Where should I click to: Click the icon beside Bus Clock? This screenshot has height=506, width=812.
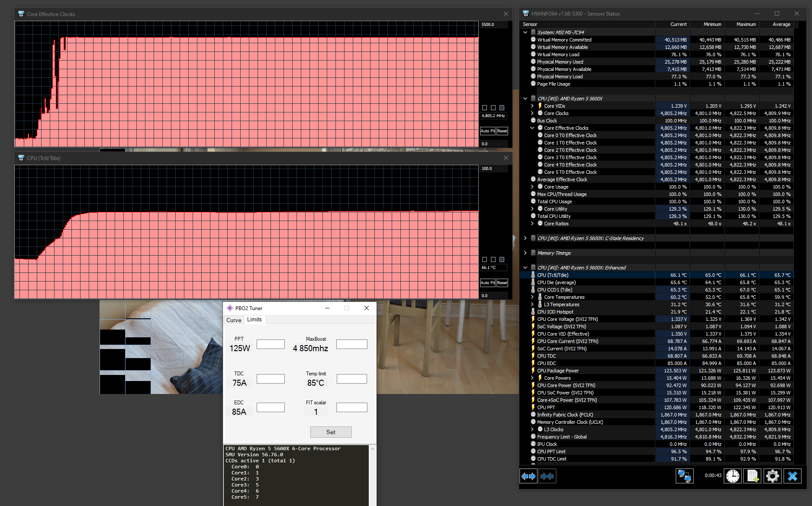coord(533,121)
